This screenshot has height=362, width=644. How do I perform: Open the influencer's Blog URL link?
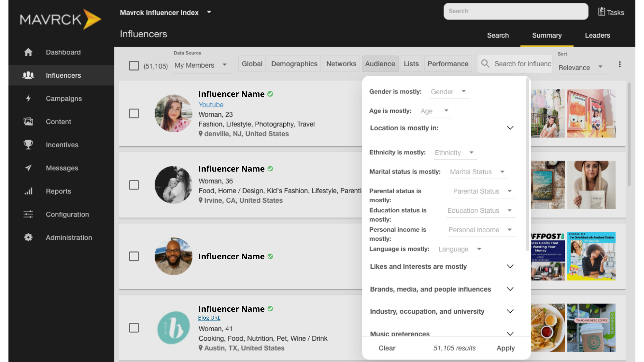point(209,317)
